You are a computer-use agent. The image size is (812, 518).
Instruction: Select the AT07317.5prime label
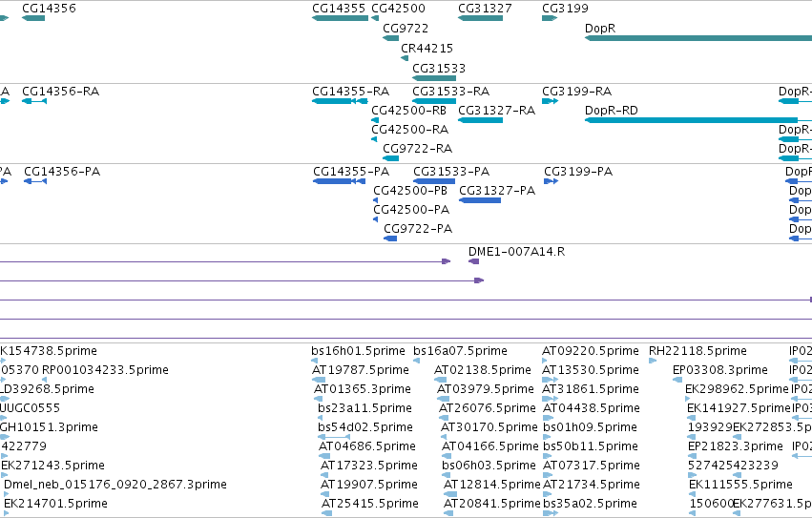[592, 466]
